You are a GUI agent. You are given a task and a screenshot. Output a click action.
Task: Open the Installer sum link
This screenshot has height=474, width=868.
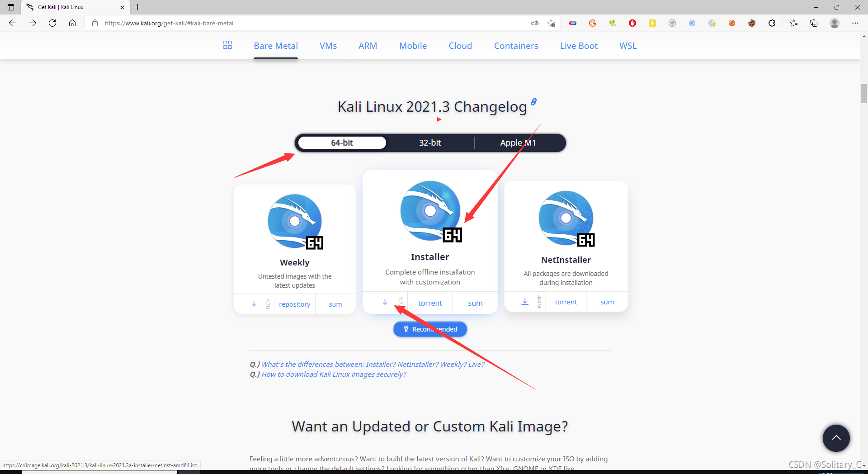pyautogui.click(x=475, y=303)
